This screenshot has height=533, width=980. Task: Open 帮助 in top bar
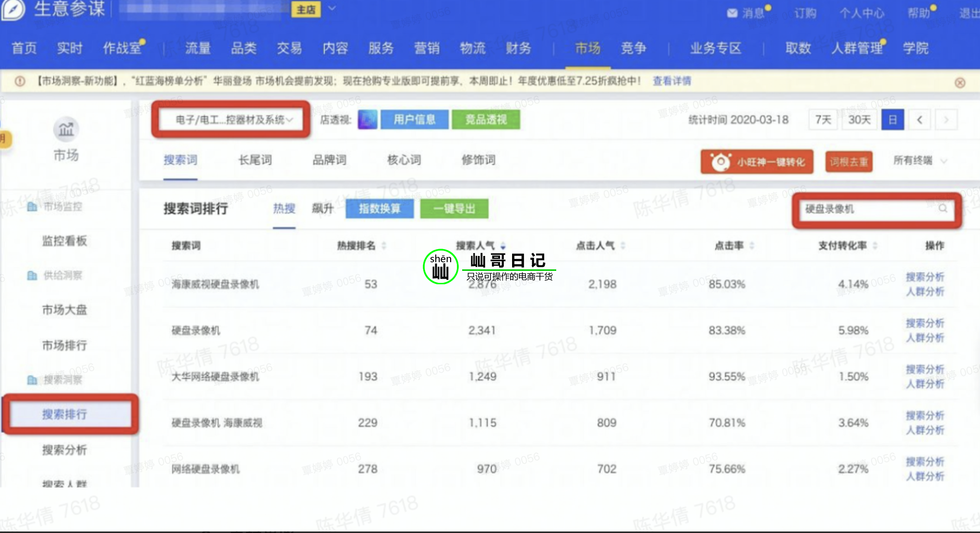(919, 13)
